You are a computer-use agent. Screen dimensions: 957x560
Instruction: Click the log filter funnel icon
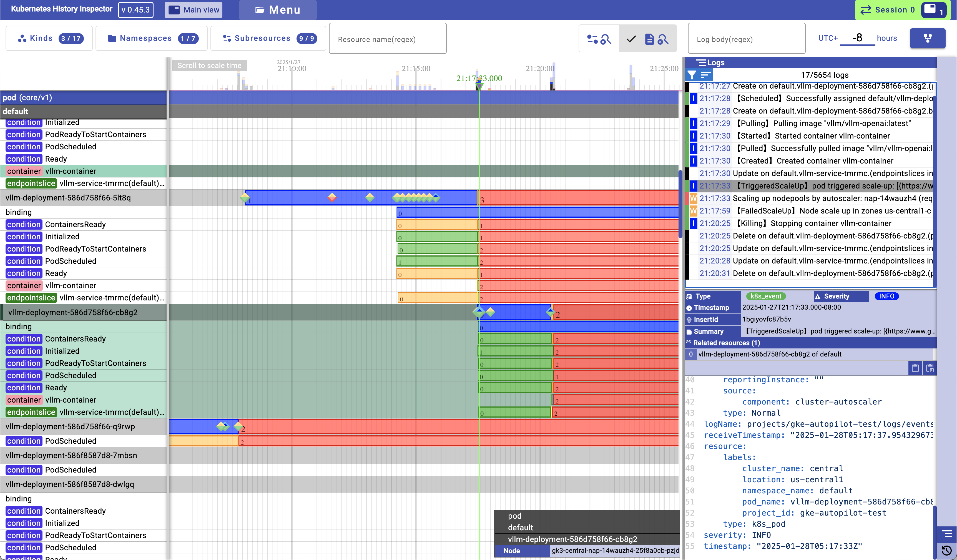coord(692,75)
